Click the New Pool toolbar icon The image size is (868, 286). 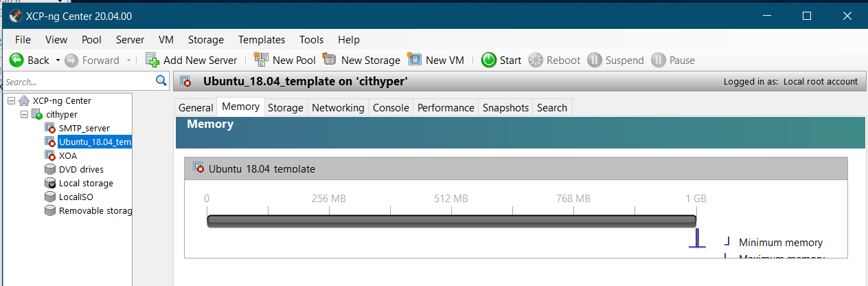pos(261,60)
